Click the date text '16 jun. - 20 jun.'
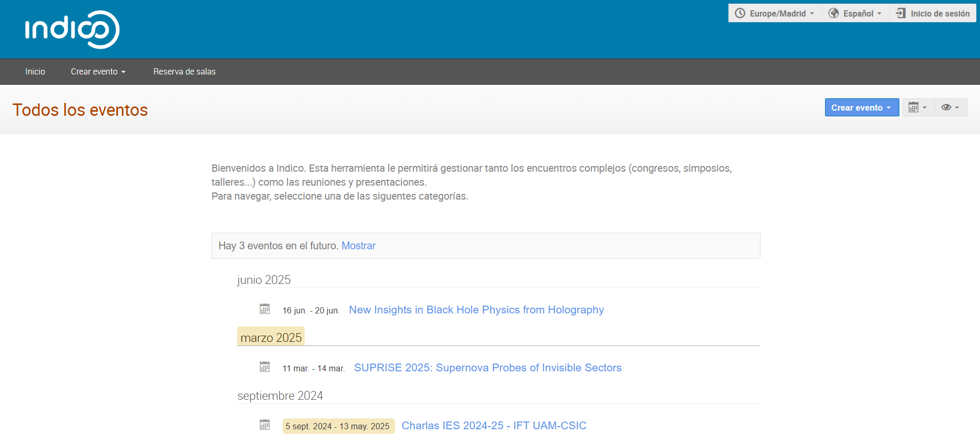Image resolution: width=980 pixels, height=437 pixels. tap(311, 310)
